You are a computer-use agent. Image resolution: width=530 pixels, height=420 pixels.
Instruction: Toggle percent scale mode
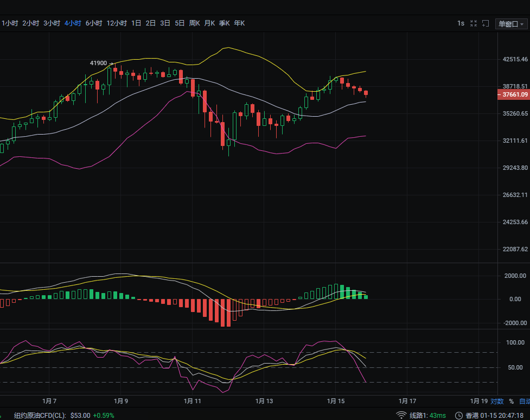point(511,402)
